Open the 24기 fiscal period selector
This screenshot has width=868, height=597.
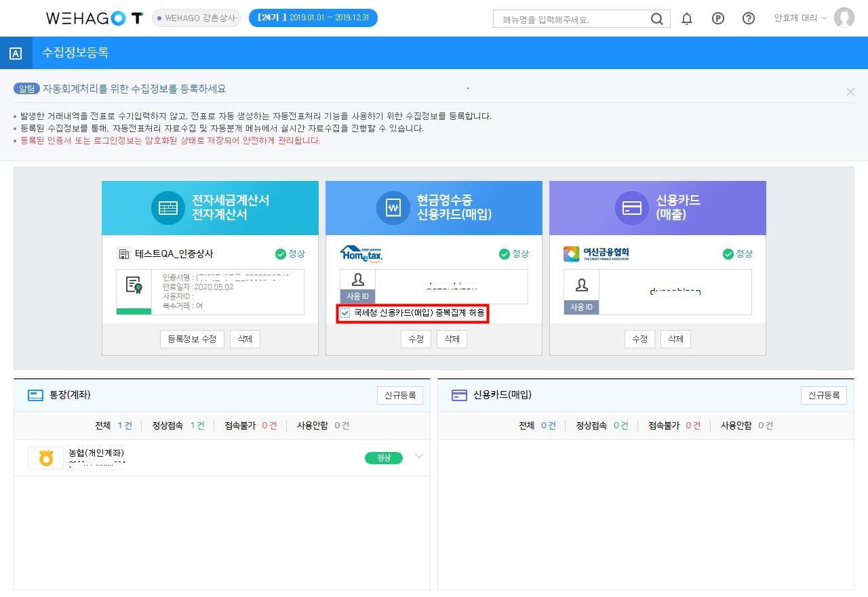313,18
